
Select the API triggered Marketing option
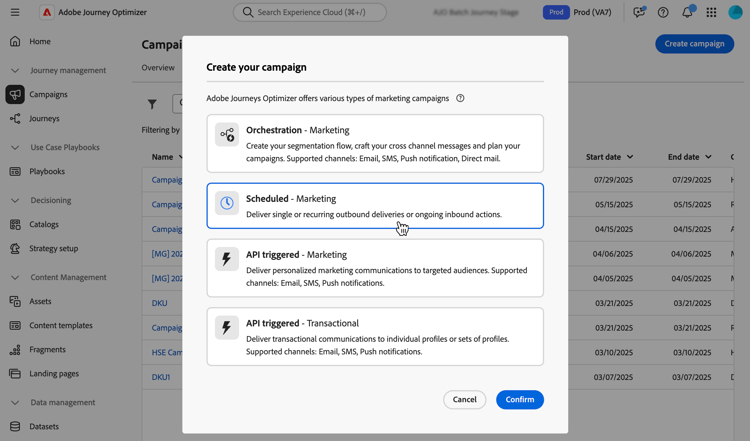point(375,268)
